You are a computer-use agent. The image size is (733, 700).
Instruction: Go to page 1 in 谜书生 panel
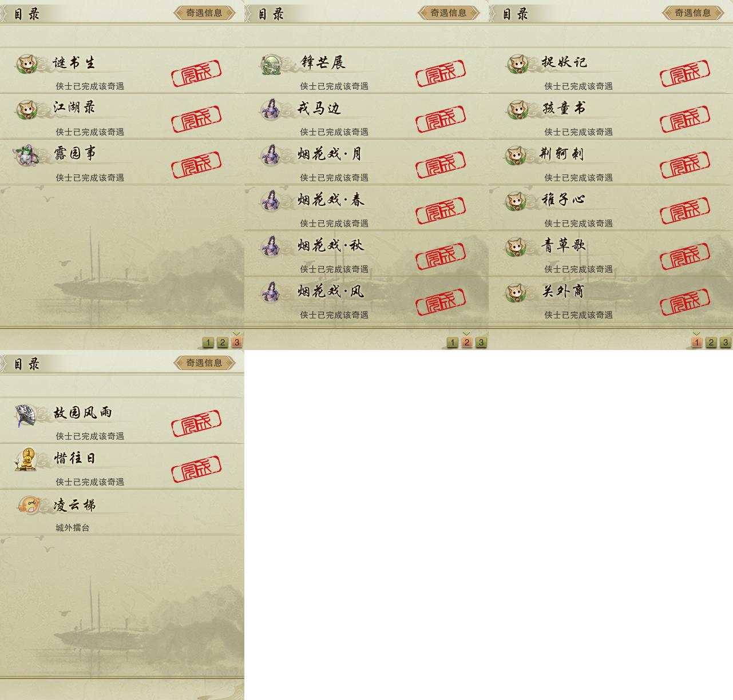coord(208,343)
